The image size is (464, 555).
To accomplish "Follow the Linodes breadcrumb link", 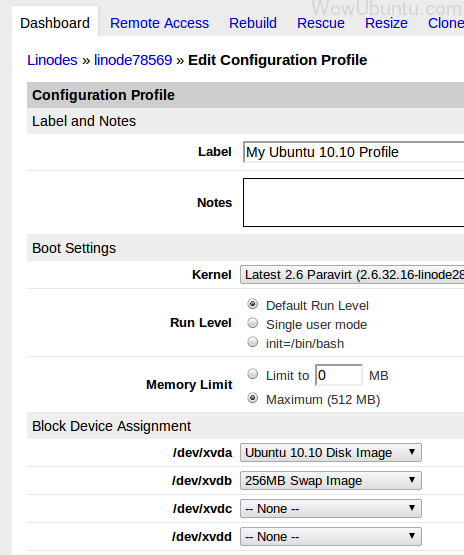I will point(52,60).
